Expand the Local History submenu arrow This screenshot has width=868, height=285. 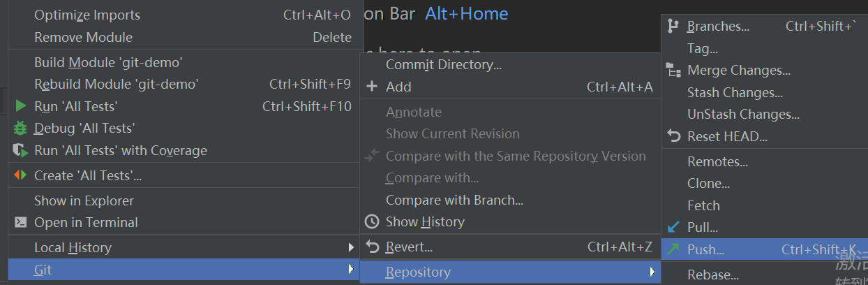(351, 247)
